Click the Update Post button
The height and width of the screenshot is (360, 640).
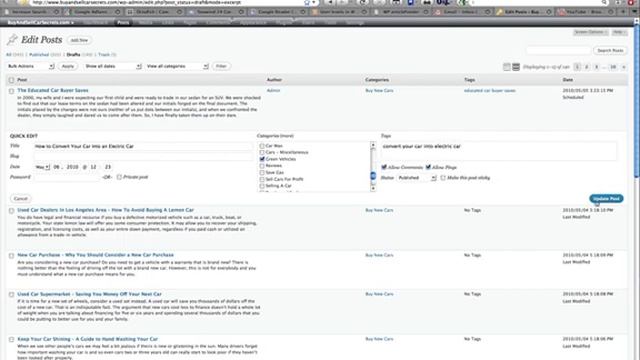(606, 198)
